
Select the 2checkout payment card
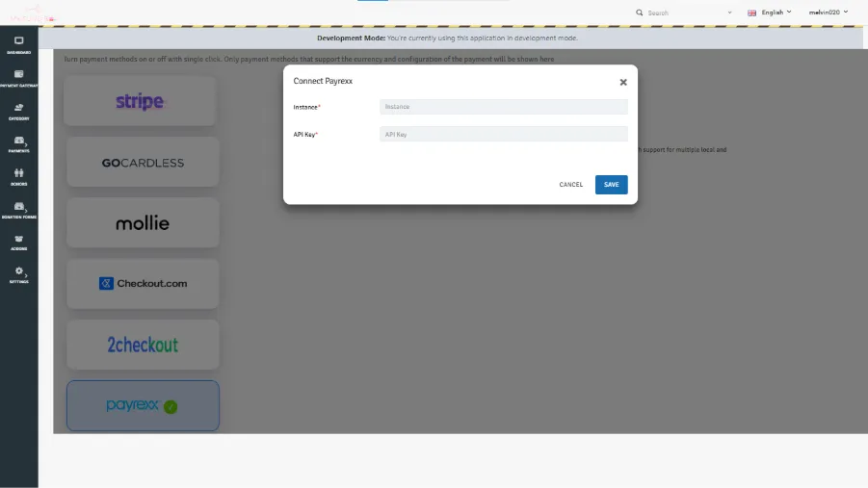pos(143,345)
